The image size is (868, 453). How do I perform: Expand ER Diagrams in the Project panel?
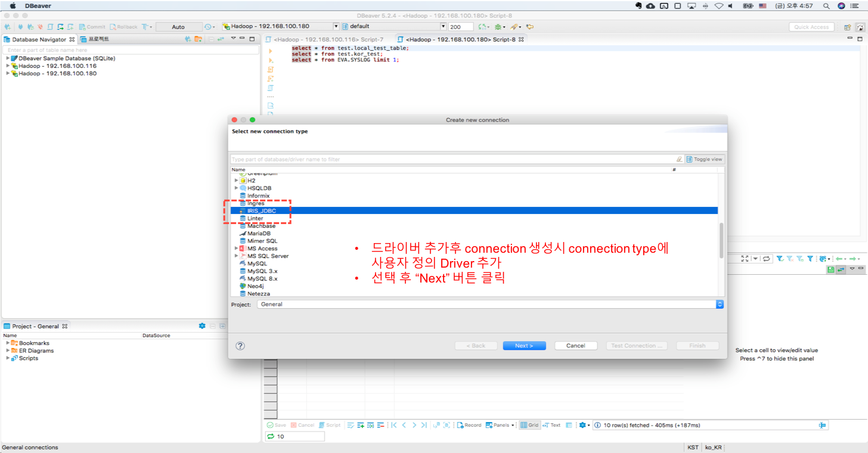8,350
